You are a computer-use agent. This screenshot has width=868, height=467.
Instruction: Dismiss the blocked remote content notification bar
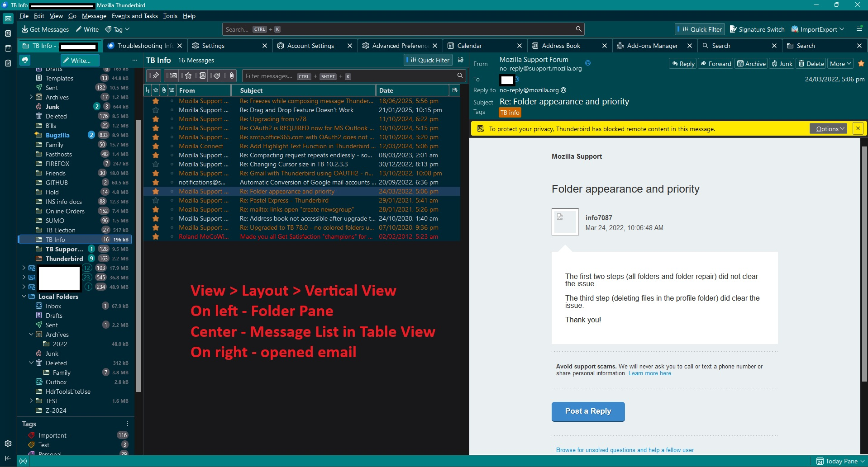click(x=858, y=129)
